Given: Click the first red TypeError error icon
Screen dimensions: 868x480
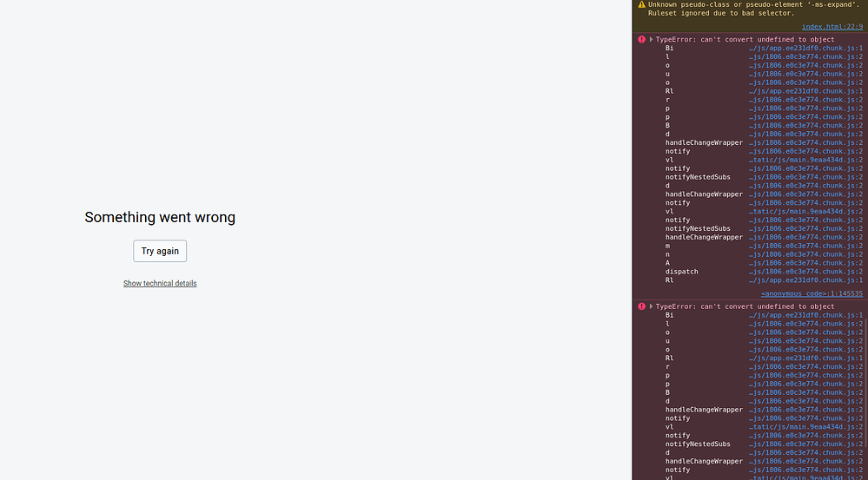Looking at the screenshot, I should click(641, 39).
